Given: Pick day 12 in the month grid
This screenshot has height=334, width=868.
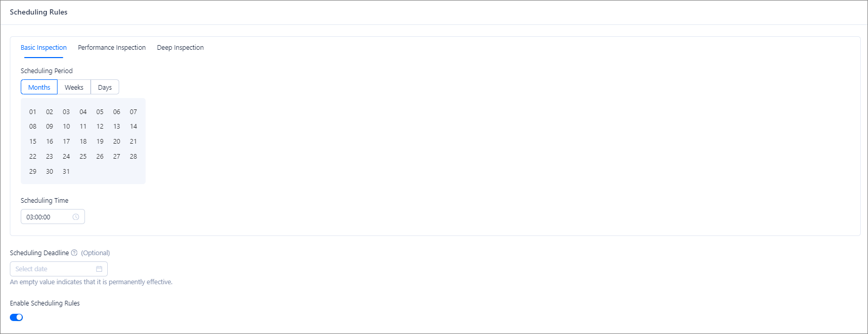Looking at the screenshot, I should click(x=100, y=127).
